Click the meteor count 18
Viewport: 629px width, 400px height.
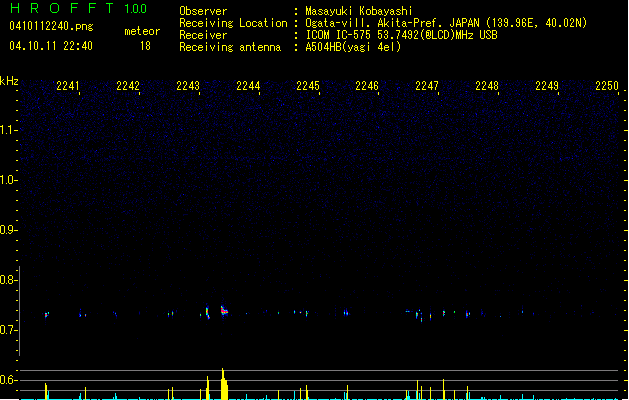tap(145, 46)
